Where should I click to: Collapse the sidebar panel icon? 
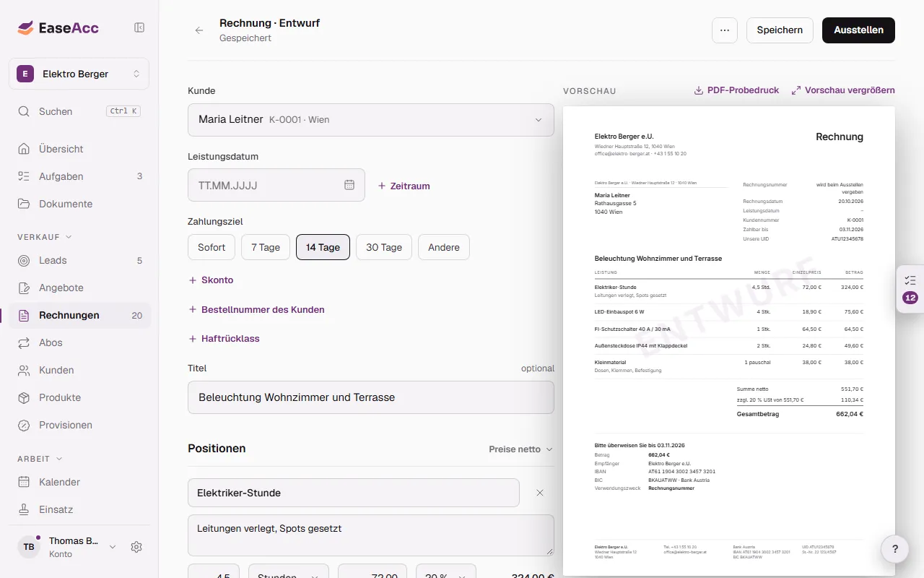[x=139, y=27]
